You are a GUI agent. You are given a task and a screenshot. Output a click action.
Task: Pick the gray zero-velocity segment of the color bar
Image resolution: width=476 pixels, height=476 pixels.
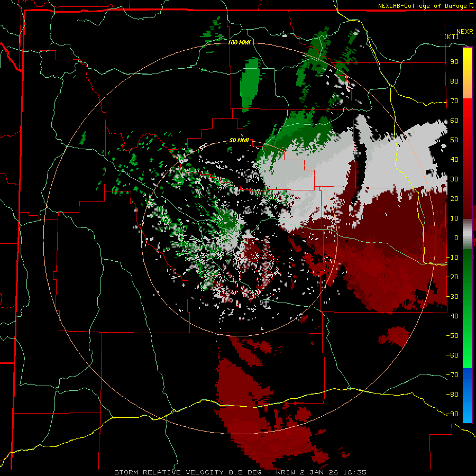pos(467,234)
